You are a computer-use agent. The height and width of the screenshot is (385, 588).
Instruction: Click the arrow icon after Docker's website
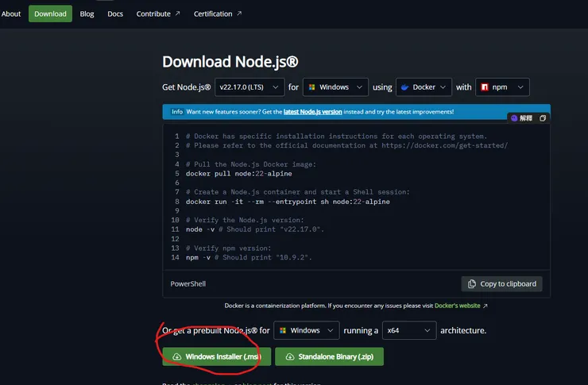click(485, 306)
